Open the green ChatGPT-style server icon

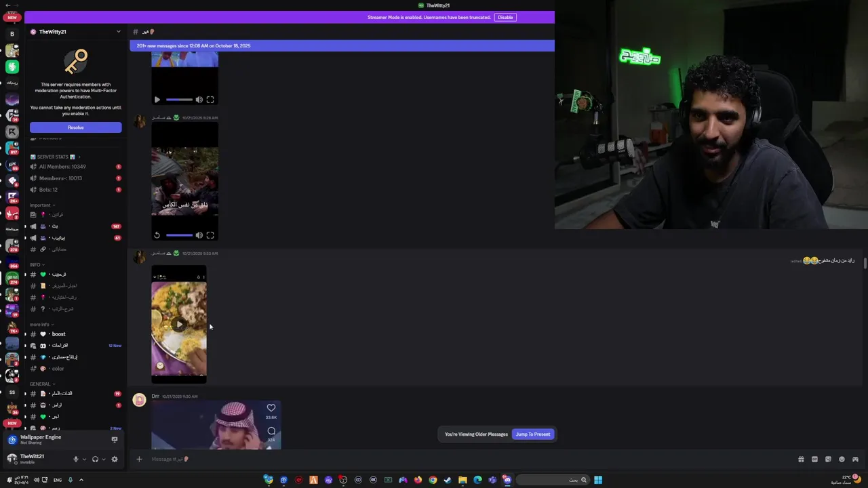coord(12,66)
